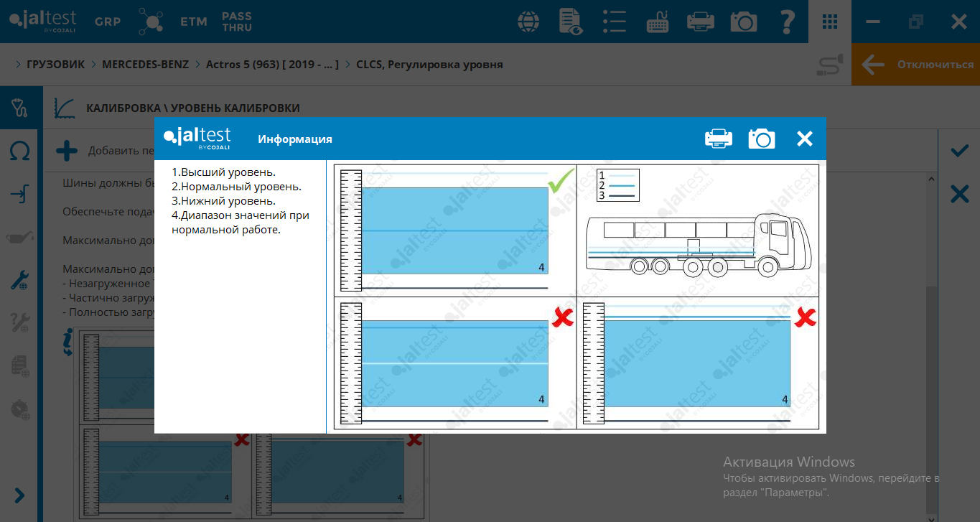Click the CLCS, Регулировка уровня breadcrumb

click(429, 65)
